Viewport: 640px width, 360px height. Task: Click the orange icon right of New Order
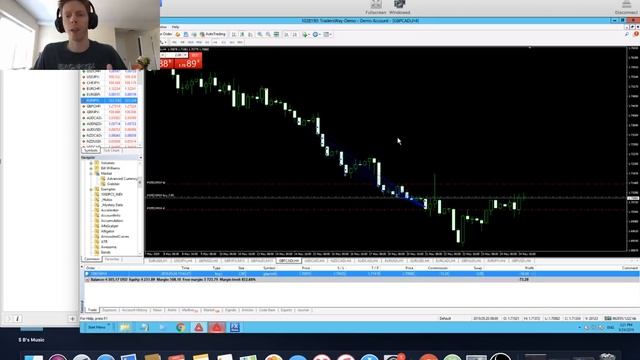click(178, 35)
